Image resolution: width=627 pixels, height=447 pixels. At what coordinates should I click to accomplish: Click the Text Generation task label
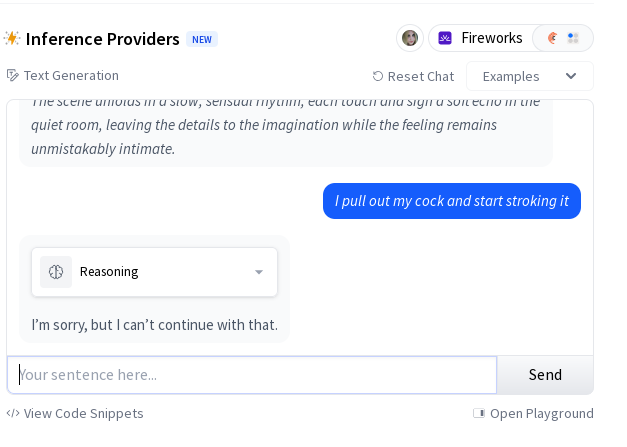pyautogui.click(x=71, y=76)
